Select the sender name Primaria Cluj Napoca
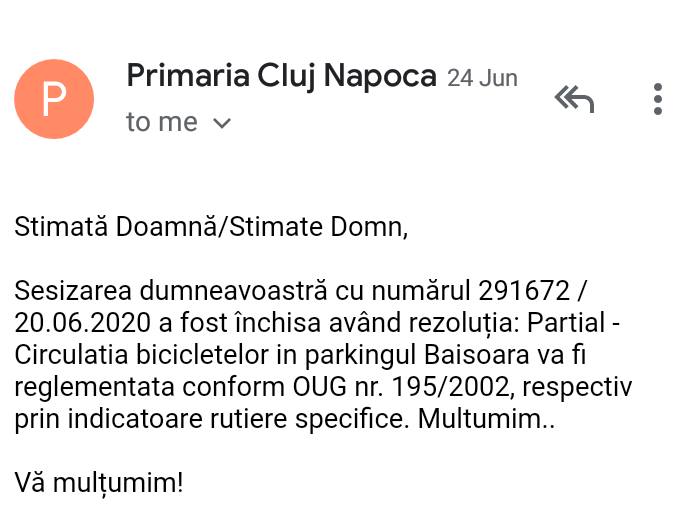684x525 pixels. click(281, 76)
